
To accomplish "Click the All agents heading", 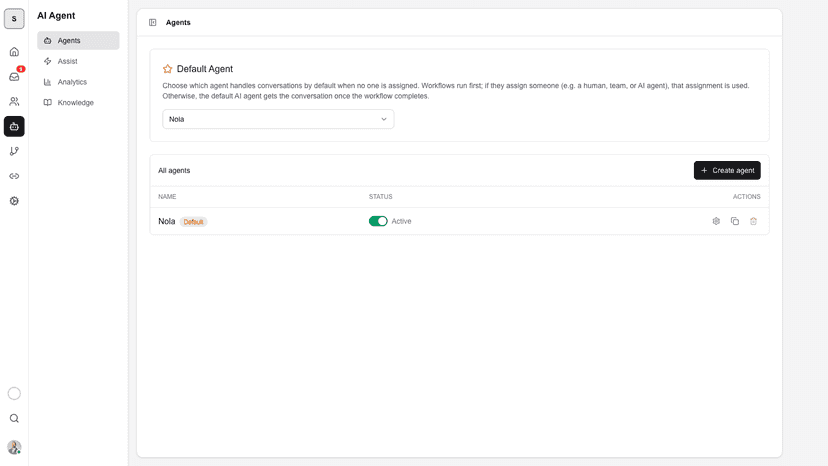I will coord(174,171).
